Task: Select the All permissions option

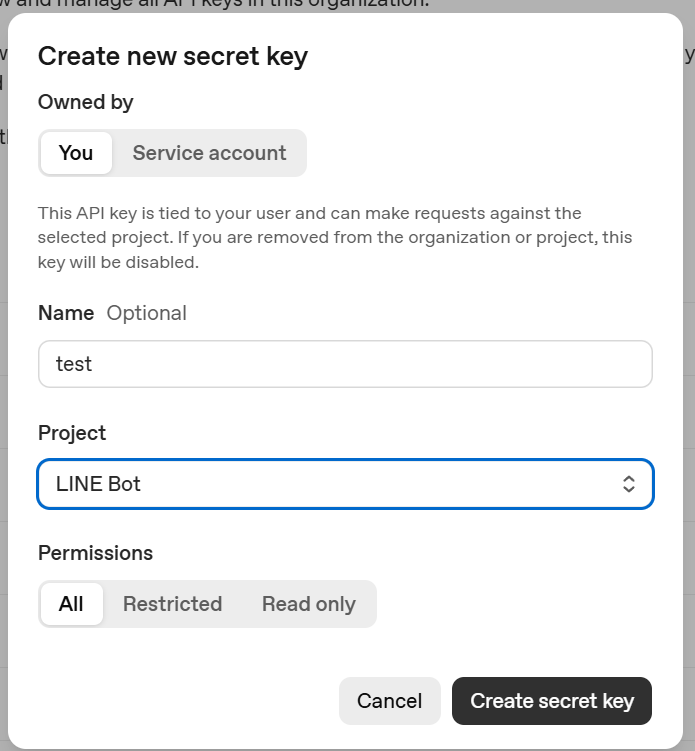Action: [x=71, y=604]
